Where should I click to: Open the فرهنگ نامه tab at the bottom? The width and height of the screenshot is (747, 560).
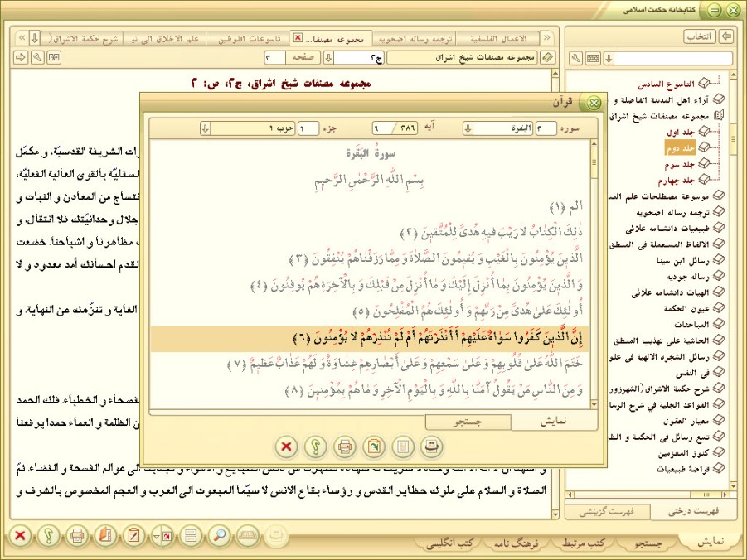pyautogui.click(x=516, y=543)
